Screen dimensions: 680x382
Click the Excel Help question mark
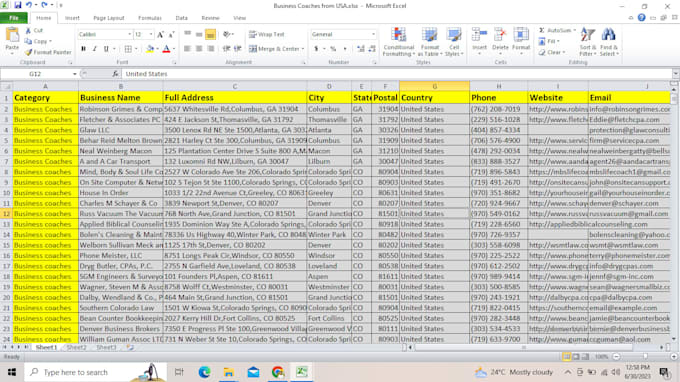(641, 18)
